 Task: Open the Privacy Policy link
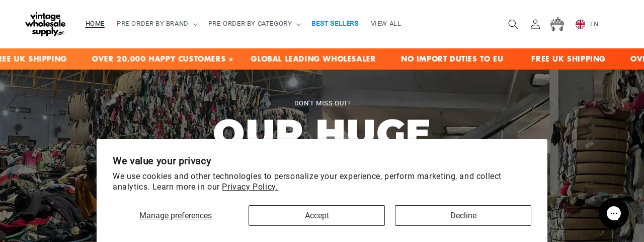(x=250, y=187)
